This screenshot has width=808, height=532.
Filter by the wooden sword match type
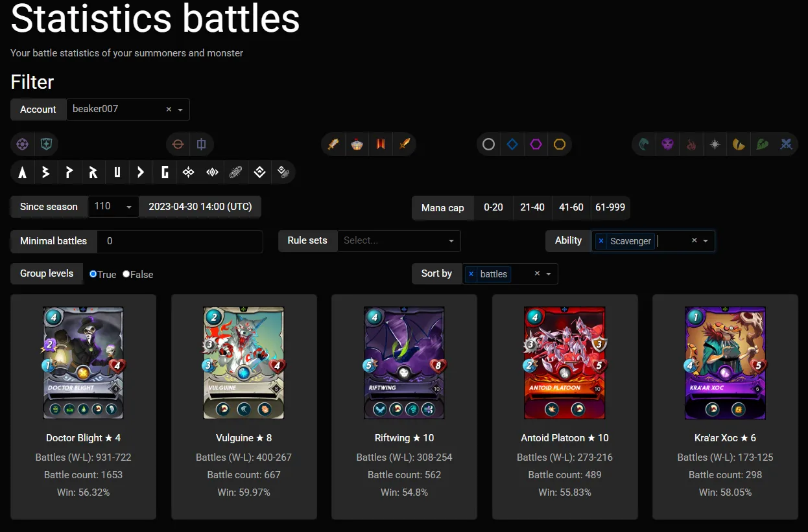tap(333, 144)
